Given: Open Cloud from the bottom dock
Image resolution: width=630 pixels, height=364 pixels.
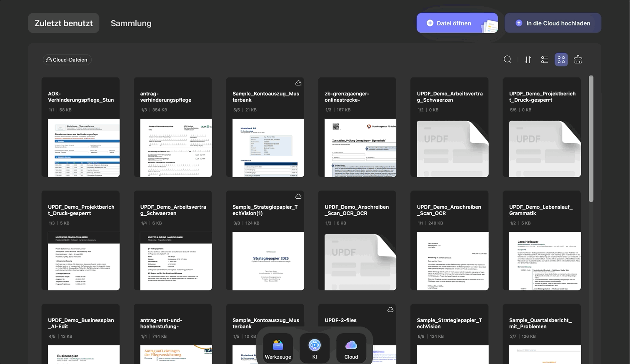Looking at the screenshot, I should point(351,348).
